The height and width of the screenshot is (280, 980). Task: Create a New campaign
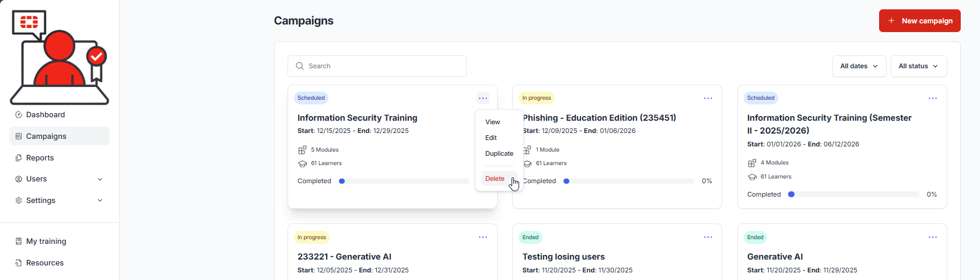920,20
